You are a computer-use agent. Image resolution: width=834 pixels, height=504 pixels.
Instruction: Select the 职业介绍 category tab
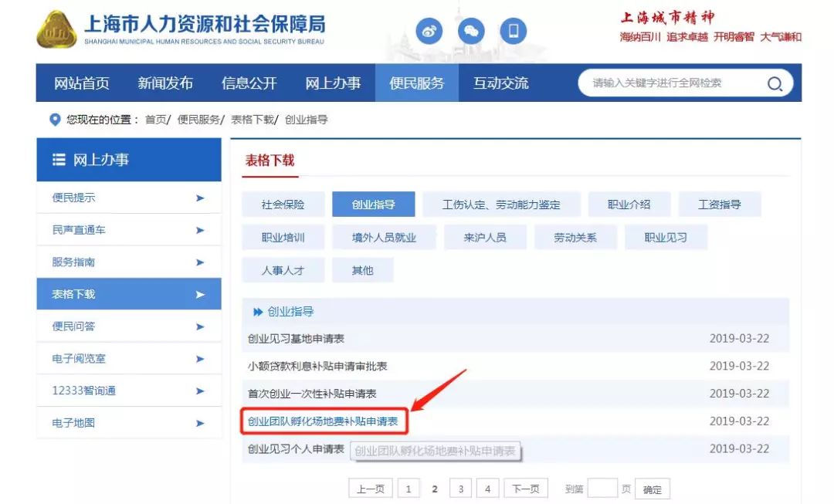629,205
